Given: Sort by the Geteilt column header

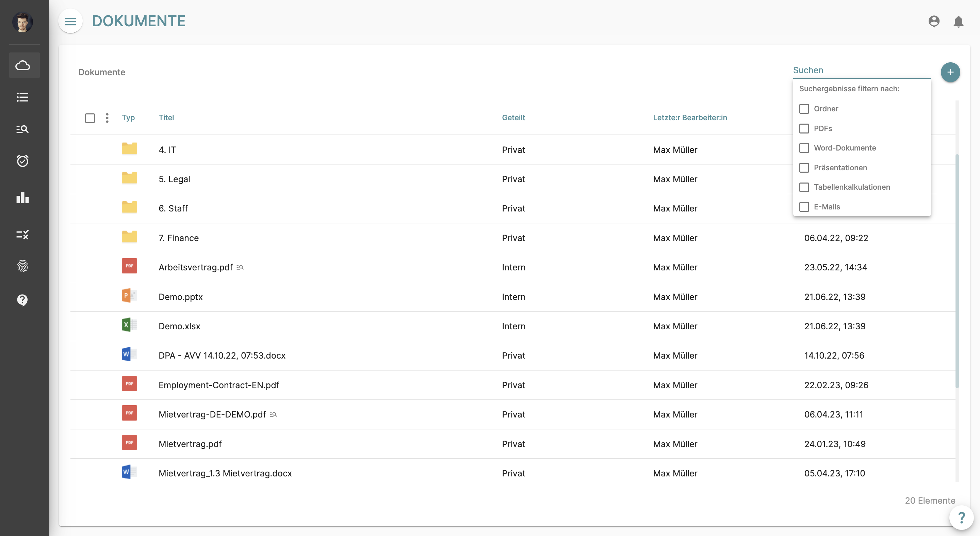Looking at the screenshot, I should tap(513, 117).
